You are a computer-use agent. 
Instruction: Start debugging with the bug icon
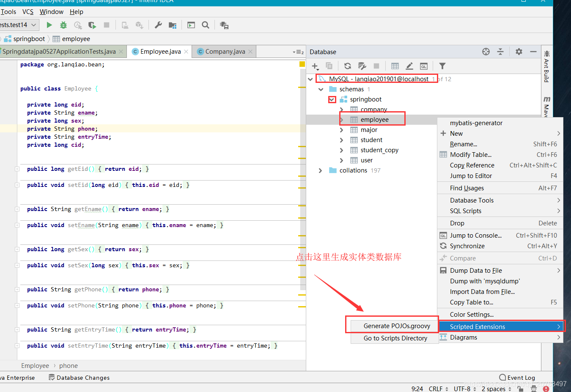[x=63, y=25]
